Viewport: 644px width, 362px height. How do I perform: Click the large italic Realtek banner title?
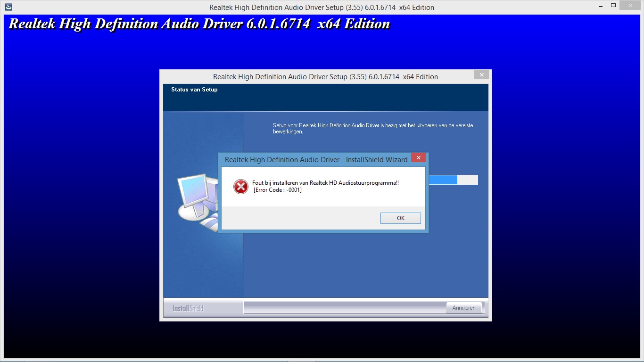199,24
